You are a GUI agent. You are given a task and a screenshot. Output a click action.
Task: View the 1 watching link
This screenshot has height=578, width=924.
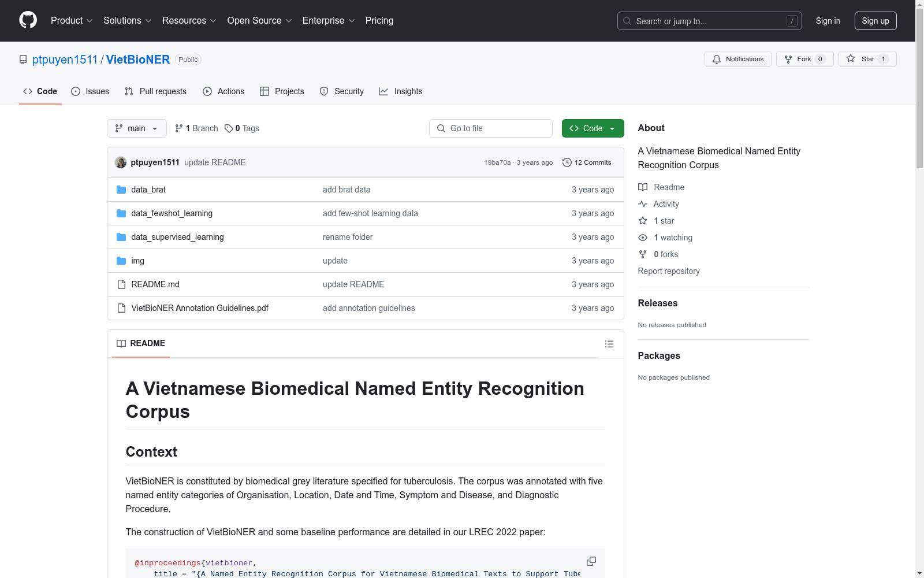click(x=665, y=238)
